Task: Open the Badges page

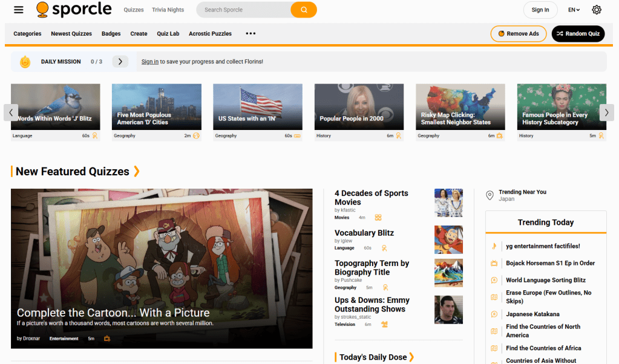Action: pos(111,33)
